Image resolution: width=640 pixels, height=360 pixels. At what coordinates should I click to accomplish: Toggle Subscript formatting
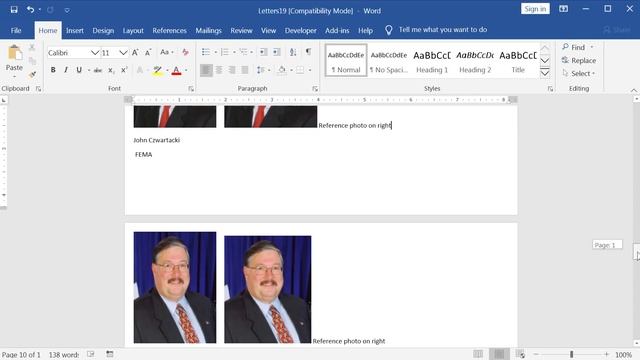111,70
